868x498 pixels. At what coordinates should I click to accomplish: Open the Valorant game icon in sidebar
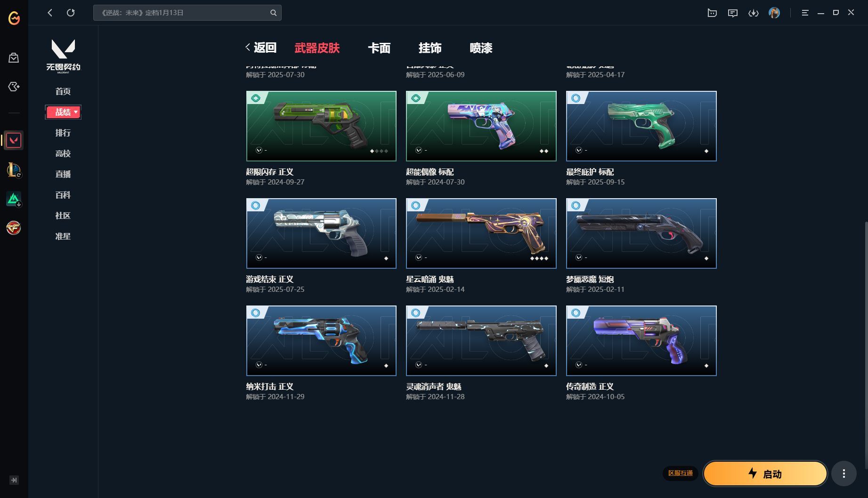14,140
